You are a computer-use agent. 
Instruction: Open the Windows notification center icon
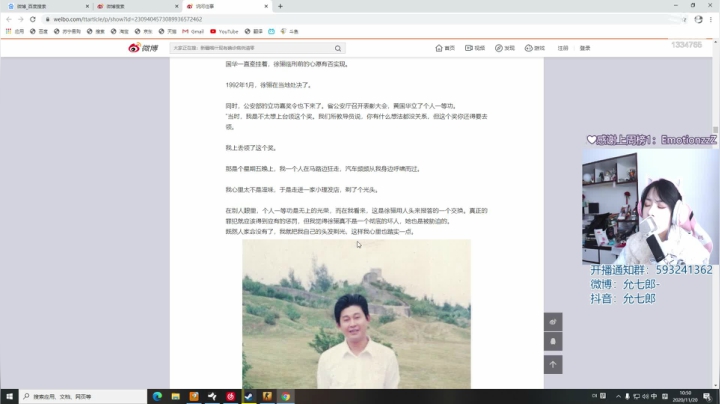click(707, 396)
